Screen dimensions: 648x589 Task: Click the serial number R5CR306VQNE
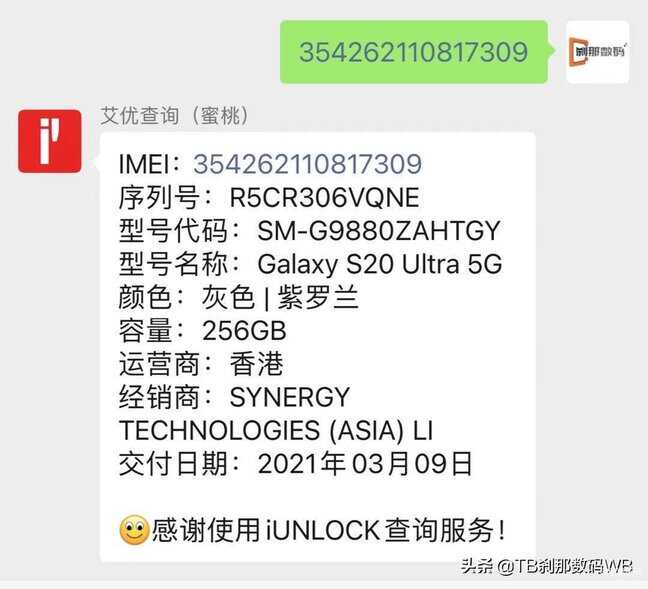[x=324, y=197]
